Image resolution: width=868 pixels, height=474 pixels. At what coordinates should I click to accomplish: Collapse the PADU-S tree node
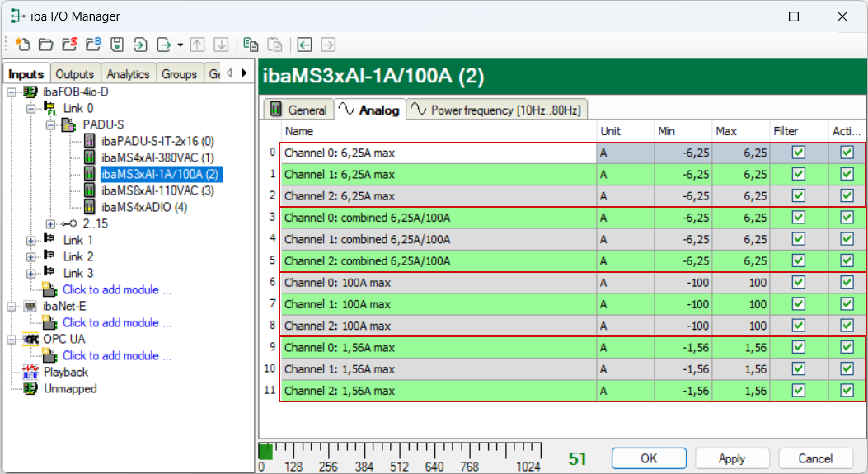coord(49,125)
